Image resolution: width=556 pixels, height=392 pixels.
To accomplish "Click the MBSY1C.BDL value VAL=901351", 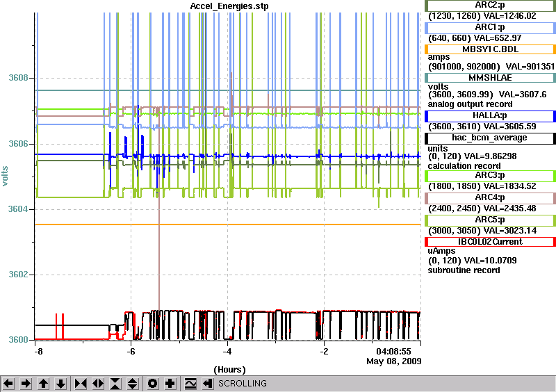I will click(530, 67).
